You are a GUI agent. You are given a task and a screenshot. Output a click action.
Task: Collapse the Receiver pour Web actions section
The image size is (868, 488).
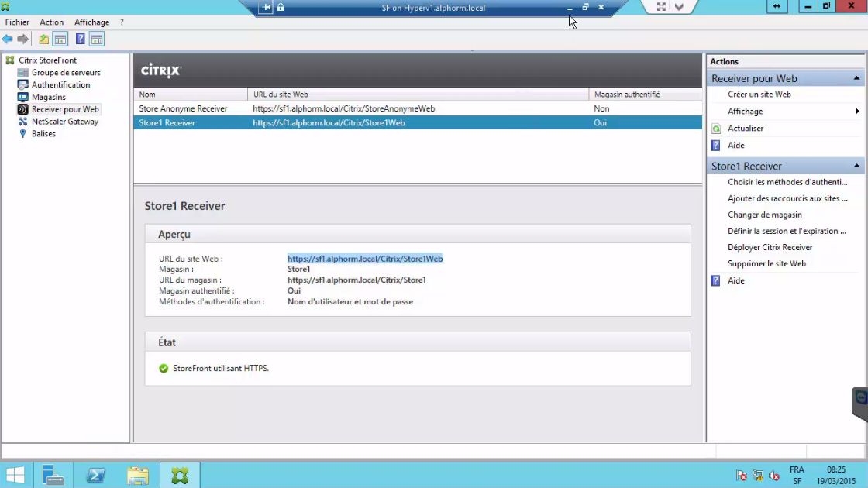pos(856,77)
